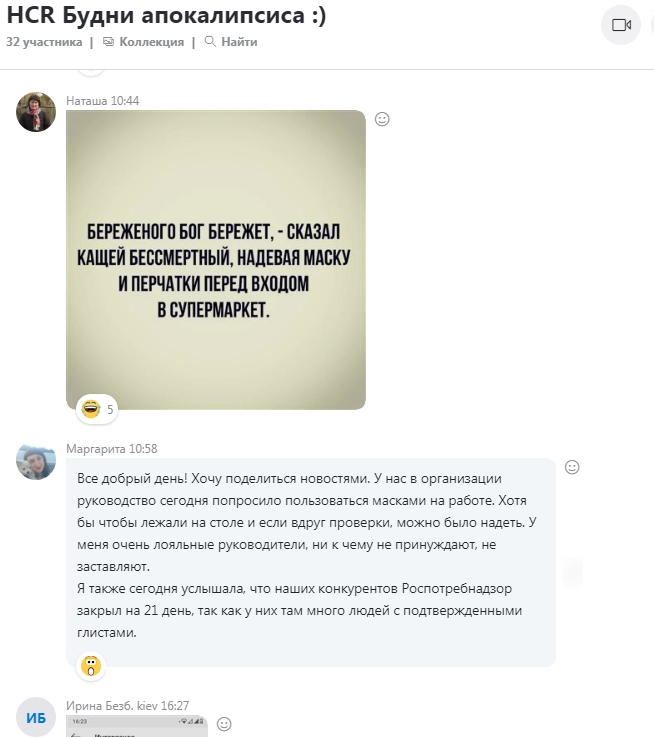Click the chat title HCR Будни апокалипсиса
The height and width of the screenshot is (737, 654).
[166, 15]
